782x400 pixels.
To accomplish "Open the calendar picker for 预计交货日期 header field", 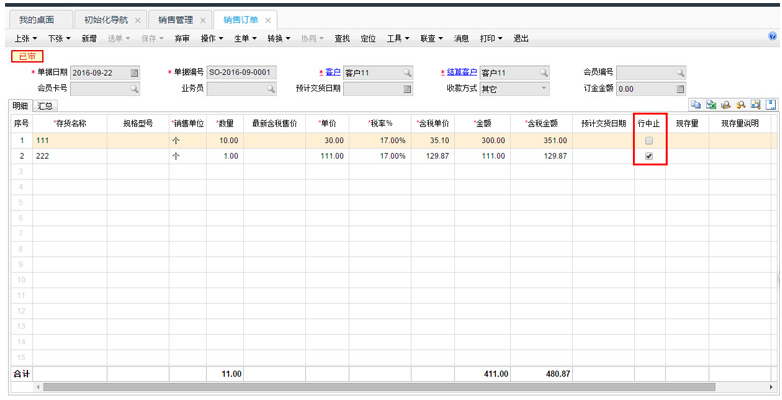I will 407,89.
